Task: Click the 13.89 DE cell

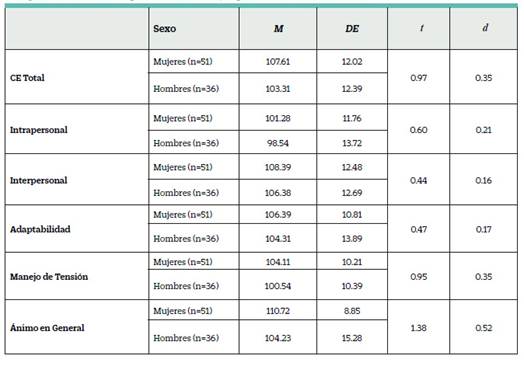Action: click(352, 239)
